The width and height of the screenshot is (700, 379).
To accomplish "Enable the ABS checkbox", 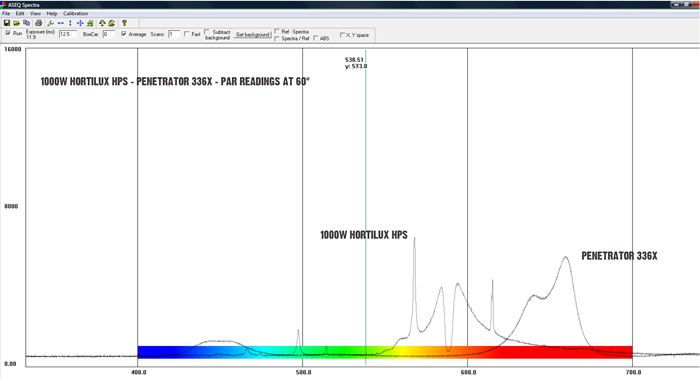I will [316, 38].
